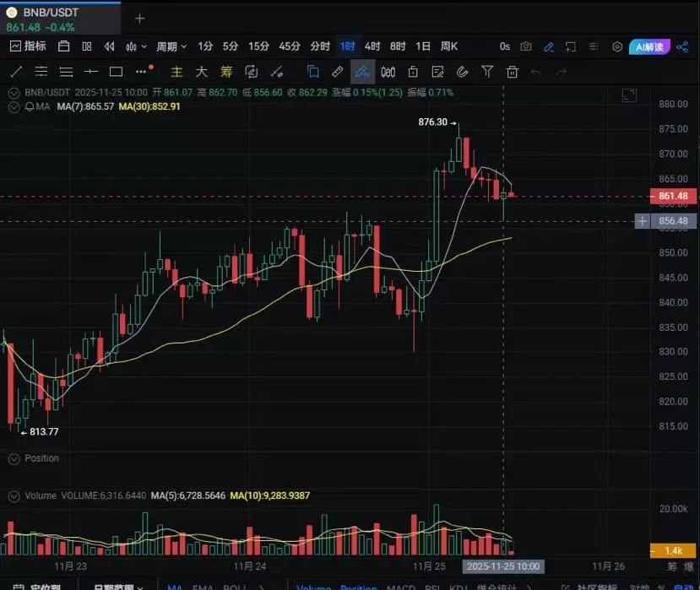This screenshot has height=590, width=700.
Task: Select the ruler measure tool
Action: click(338, 72)
